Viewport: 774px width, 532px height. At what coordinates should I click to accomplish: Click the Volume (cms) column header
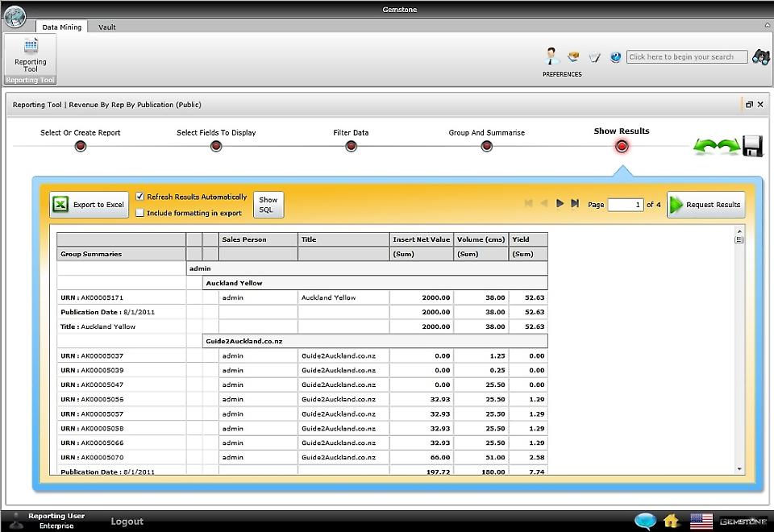point(481,239)
